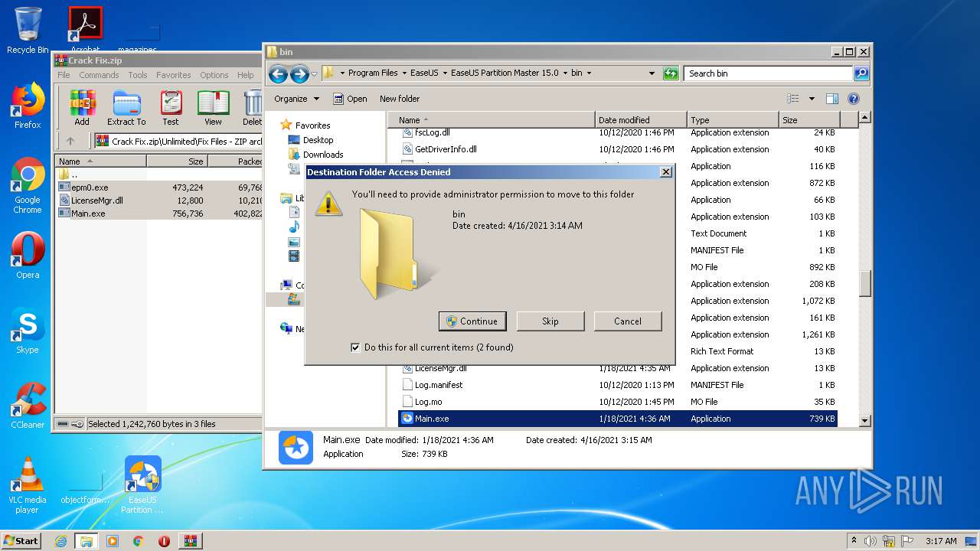Show hidden system tray icons
The height and width of the screenshot is (551, 980).
point(854,541)
